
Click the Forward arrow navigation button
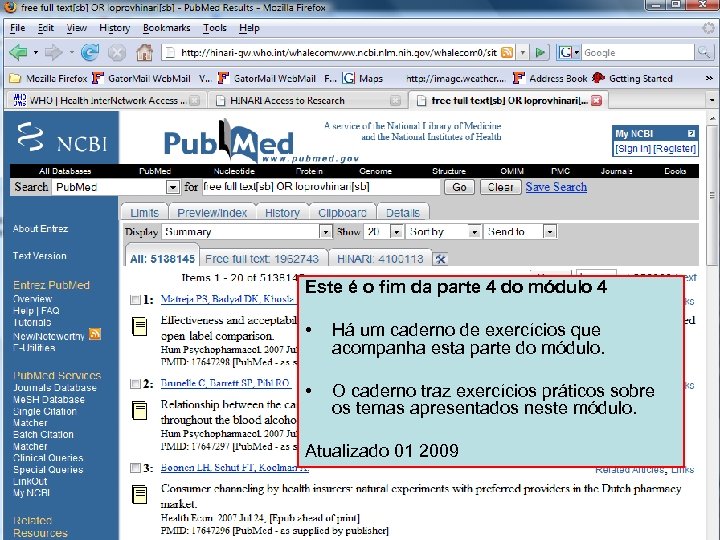54,52
